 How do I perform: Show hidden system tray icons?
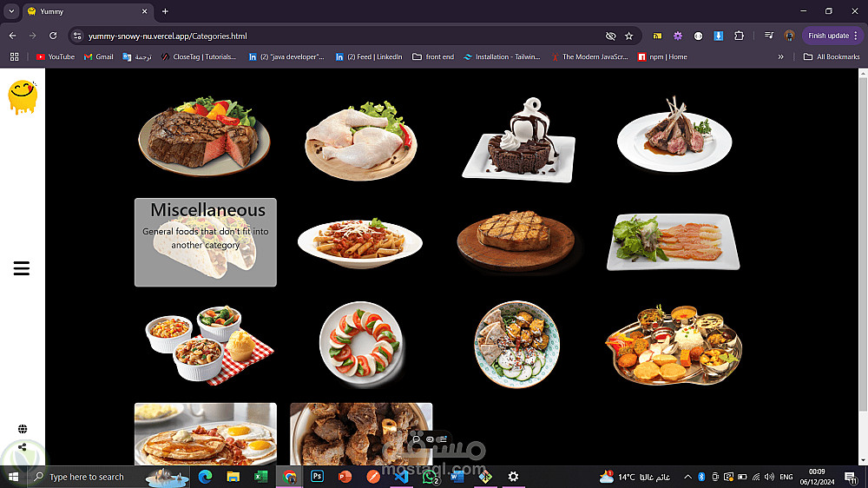[687, 477]
